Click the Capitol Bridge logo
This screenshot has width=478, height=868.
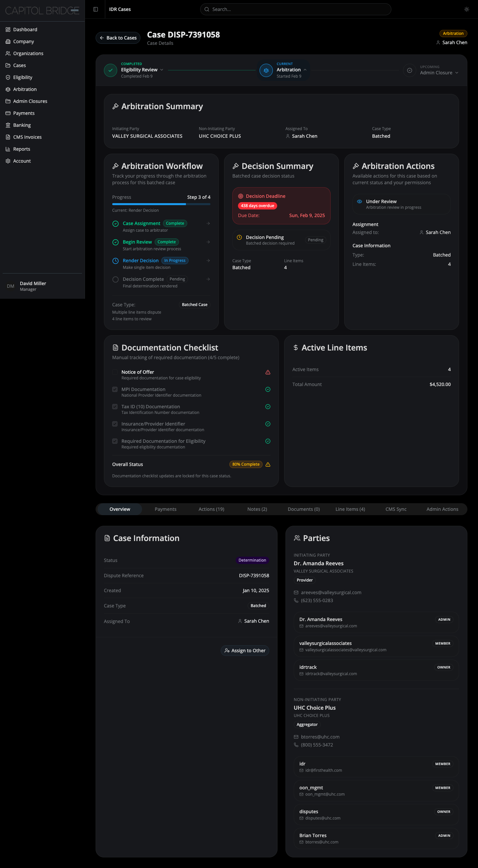pos(42,11)
